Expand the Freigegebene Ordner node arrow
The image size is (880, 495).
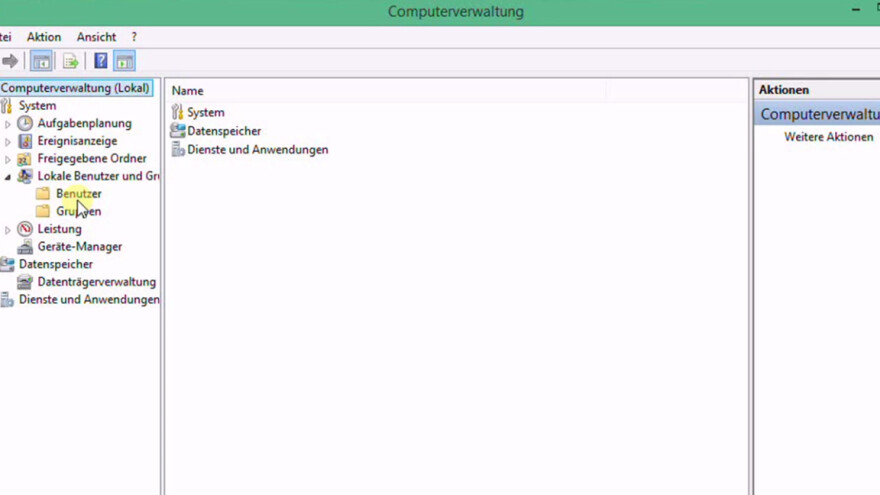8,159
